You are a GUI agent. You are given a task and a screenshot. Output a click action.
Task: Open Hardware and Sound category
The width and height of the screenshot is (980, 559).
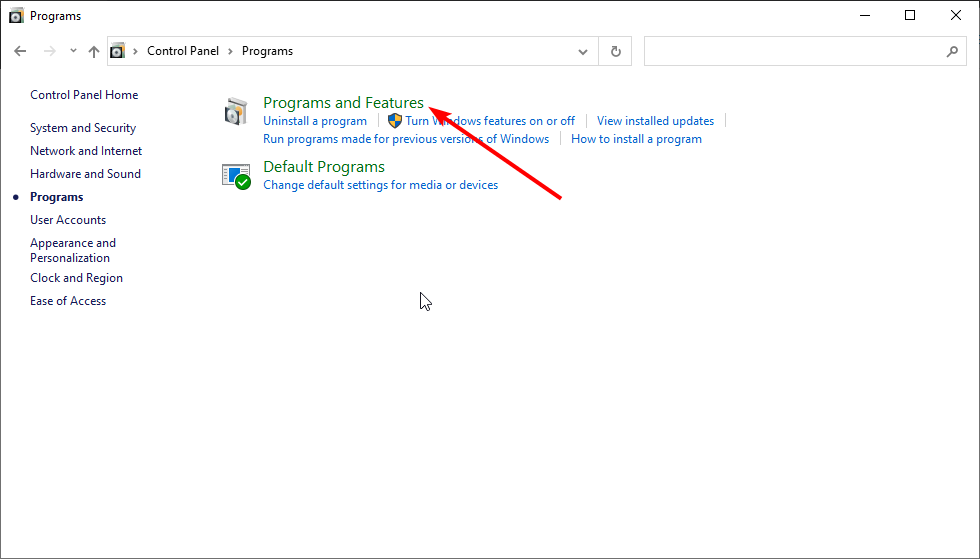pyautogui.click(x=86, y=174)
